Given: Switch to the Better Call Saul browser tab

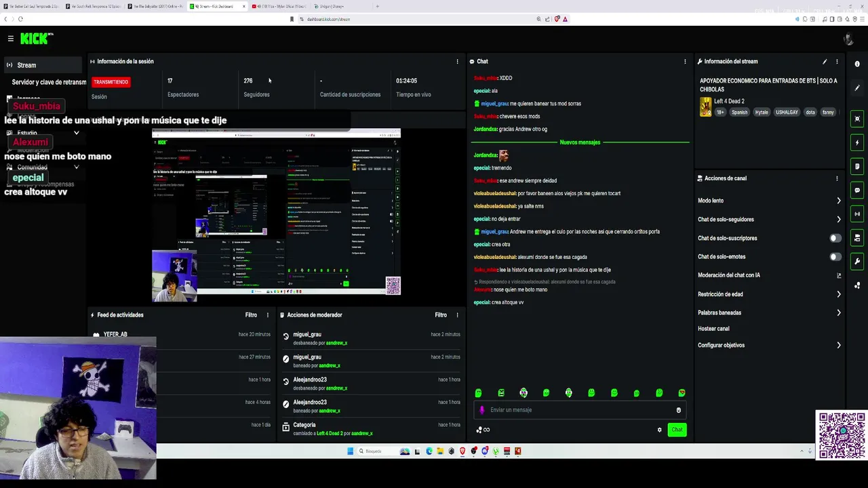Looking at the screenshot, I should pyautogui.click(x=31, y=6).
